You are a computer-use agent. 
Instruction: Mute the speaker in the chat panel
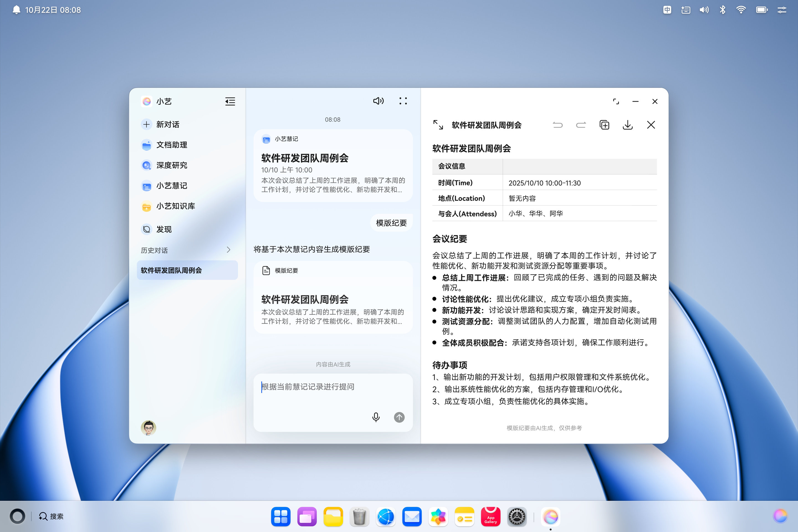[x=378, y=101]
